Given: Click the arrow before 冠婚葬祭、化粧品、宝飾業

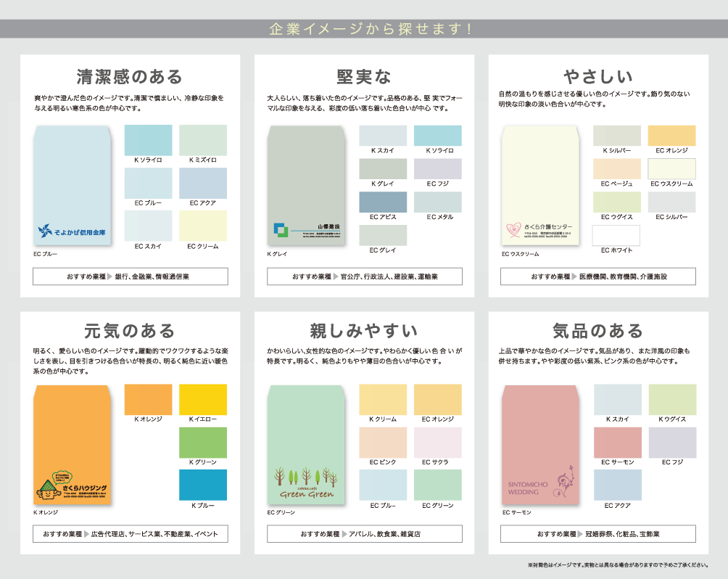Looking at the screenshot, I should (580, 534).
